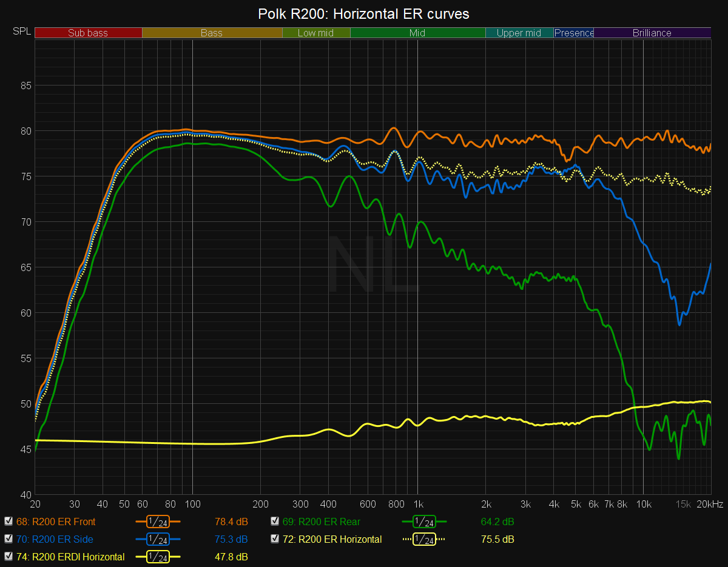Click the Upper mid band label
Screen dimensions: 728x567
pos(519,33)
